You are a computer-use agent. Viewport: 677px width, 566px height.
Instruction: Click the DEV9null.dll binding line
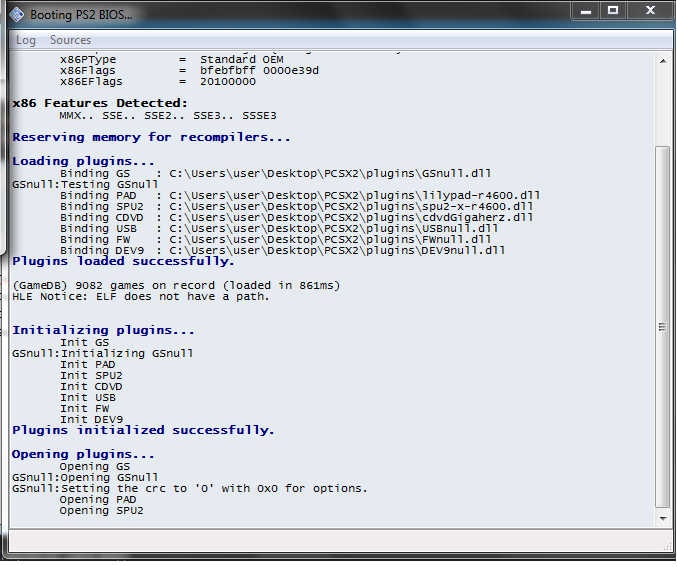pyautogui.click(x=282, y=251)
